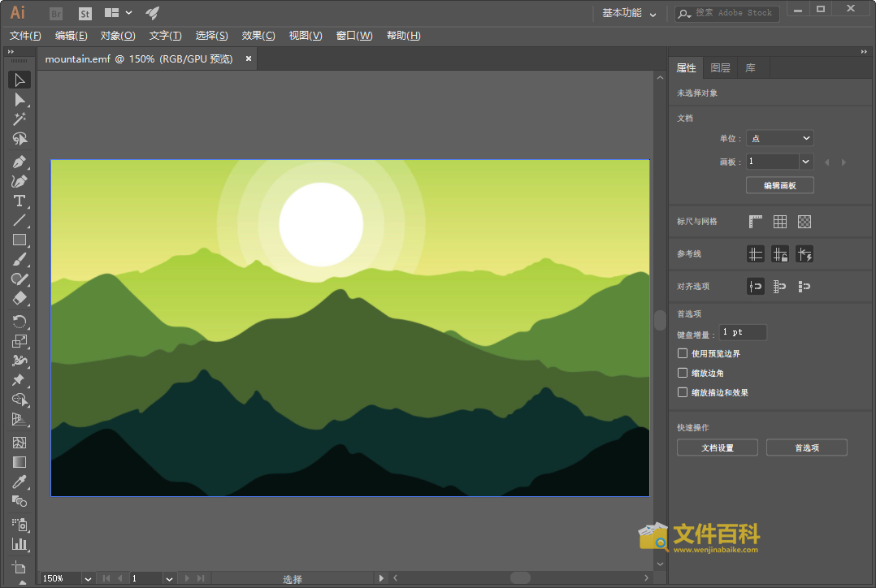
Task: Click the vertical scrollbar thumb
Action: 660,320
